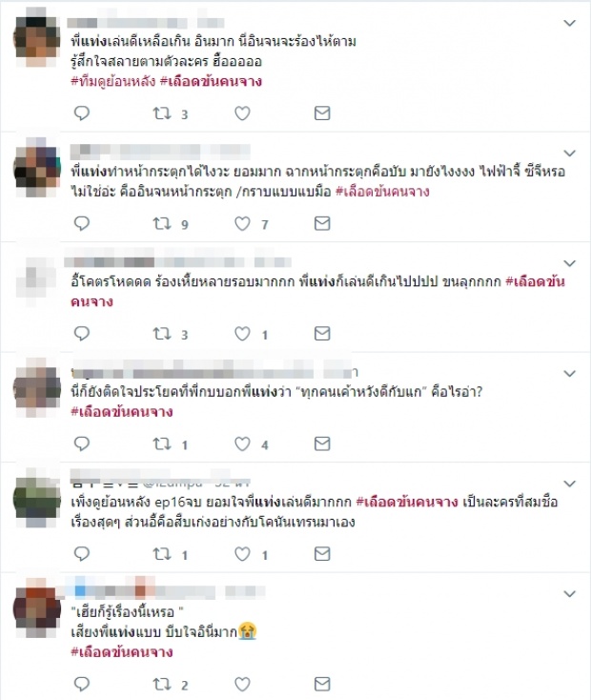Open the dropdown arrow on the last tweet
Screen dimensions: 591x700
tap(570, 594)
